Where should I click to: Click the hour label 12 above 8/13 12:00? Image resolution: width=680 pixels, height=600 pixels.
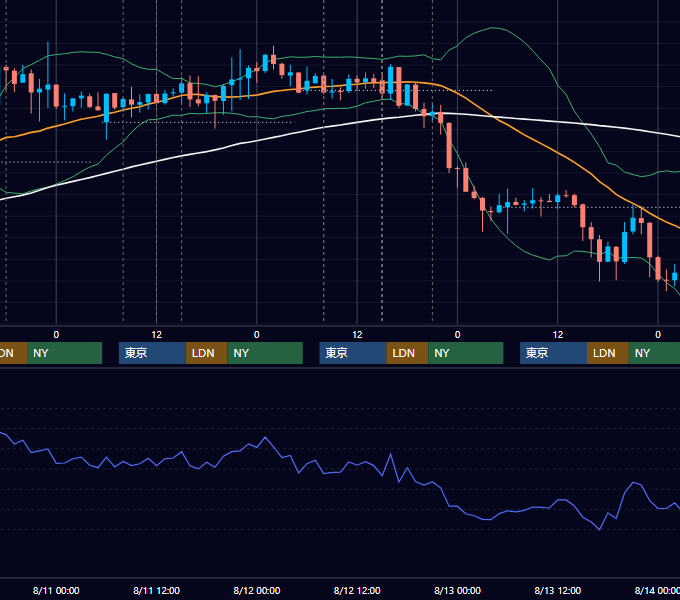tap(558, 335)
